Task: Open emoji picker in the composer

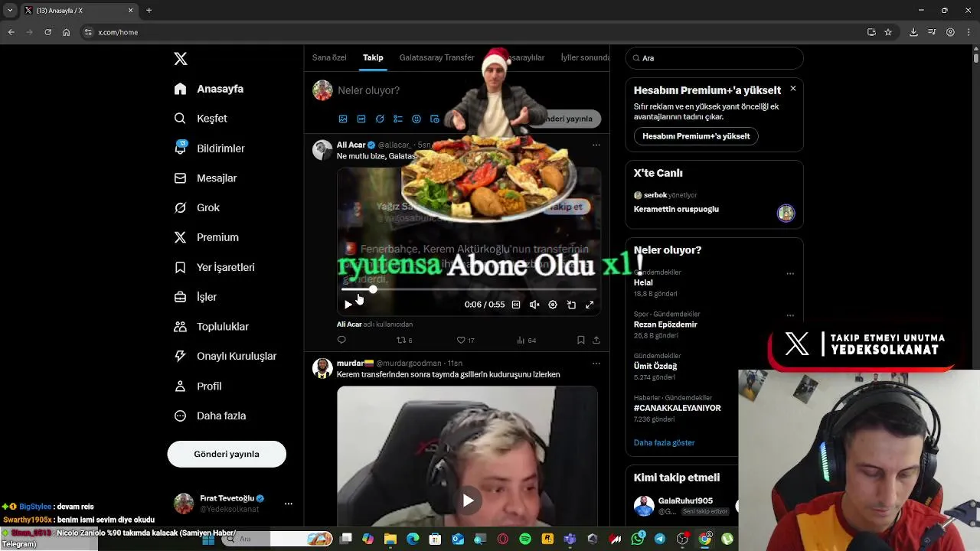Action: pyautogui.click(x=416, y=119)
